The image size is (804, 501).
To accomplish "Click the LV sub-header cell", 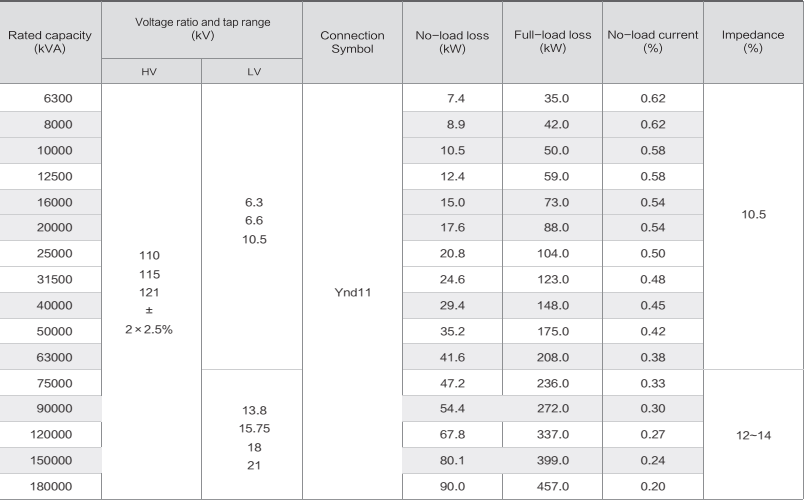I will (252, 72).
